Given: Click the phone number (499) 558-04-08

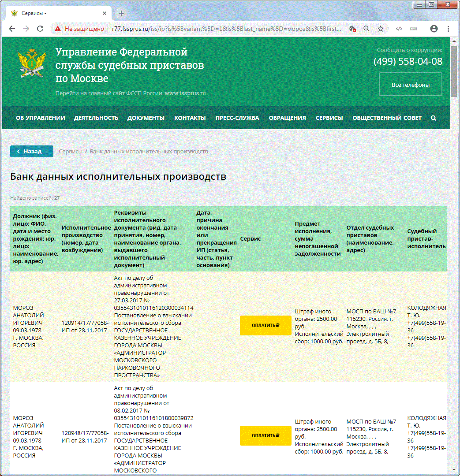Looking at the screenshot, I should tap(408, 62).
